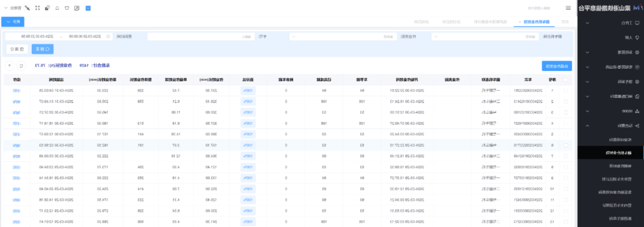Click the blue 搜索 search button
This screenshot has width=644, height=227.
[43, 49]
